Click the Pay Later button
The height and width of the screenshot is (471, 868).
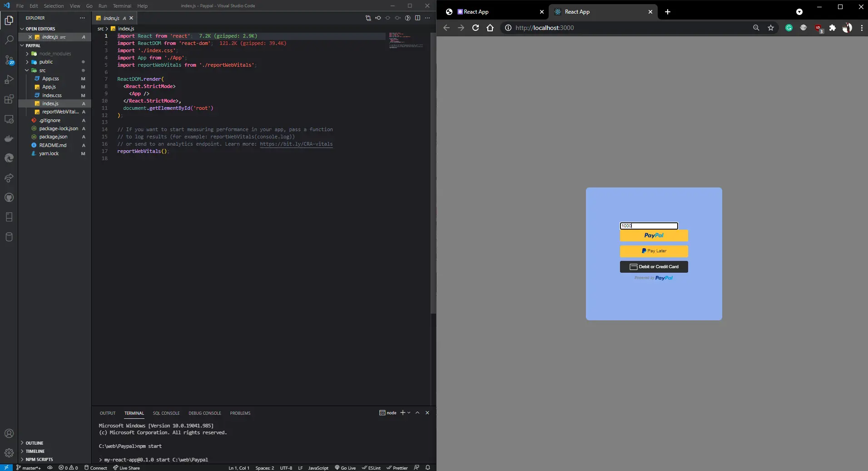pyautogui.click(x=654, y=251)
